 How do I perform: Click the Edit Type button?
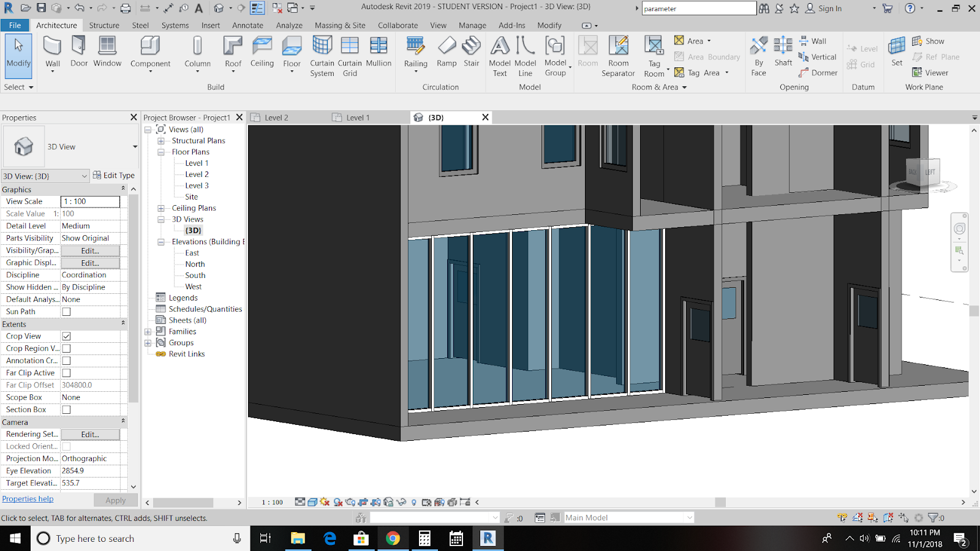[114, 176]
